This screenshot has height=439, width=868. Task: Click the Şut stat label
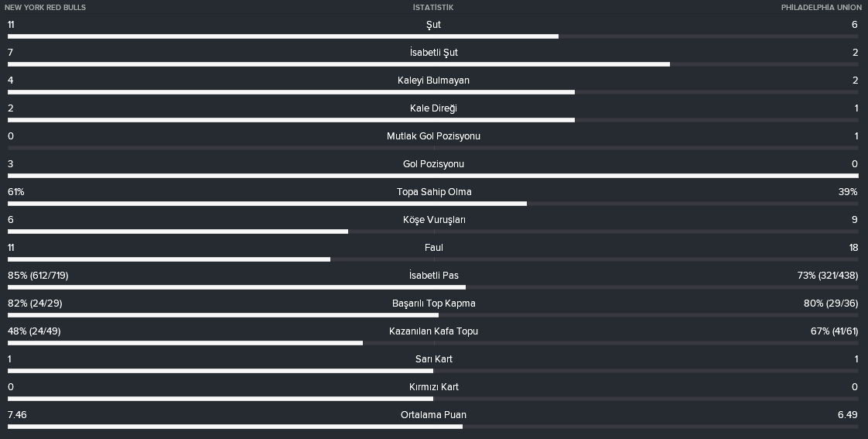coord(433,25)
